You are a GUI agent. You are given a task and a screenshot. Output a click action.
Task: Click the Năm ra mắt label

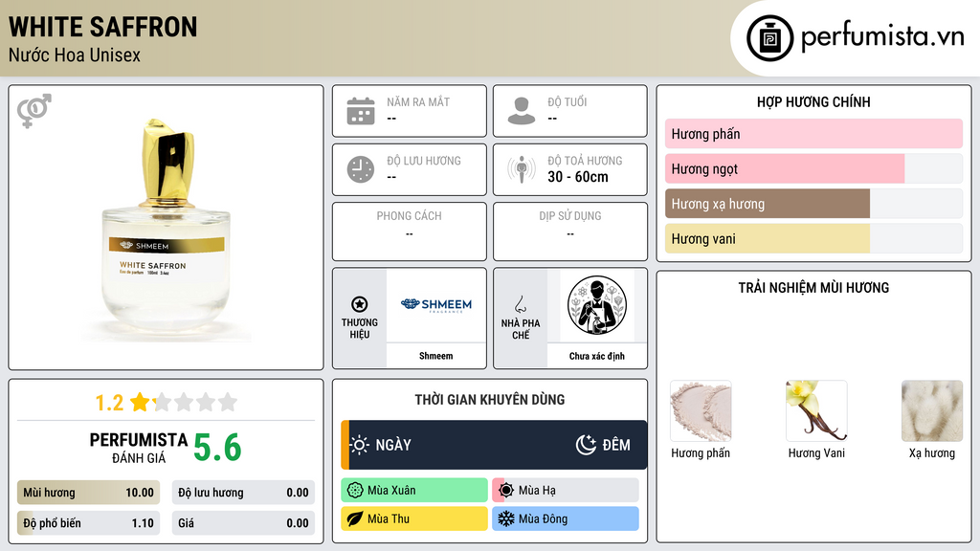click(418, 101)
